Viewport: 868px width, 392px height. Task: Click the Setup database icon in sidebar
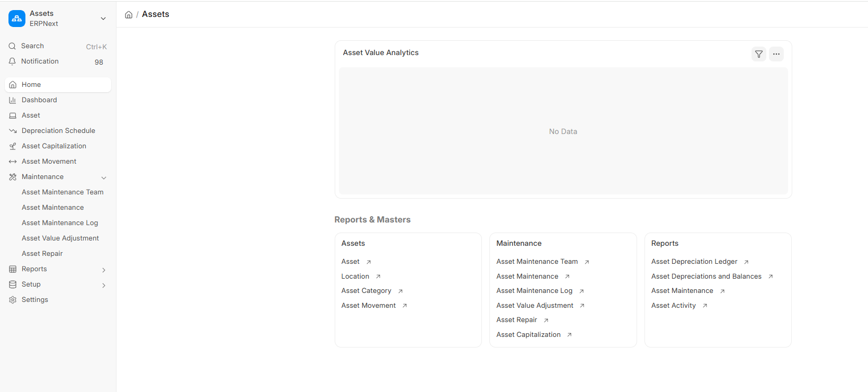tap(13, 284)
